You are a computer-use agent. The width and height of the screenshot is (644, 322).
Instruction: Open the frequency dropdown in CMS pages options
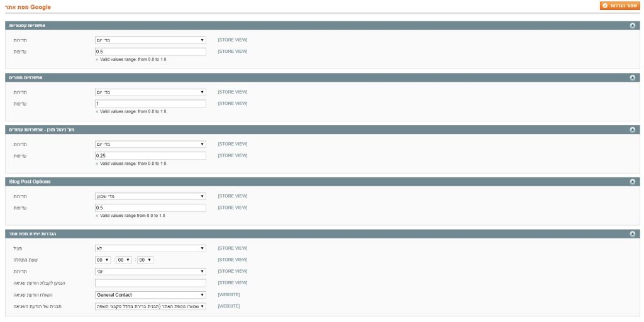click(x=150, y=144)
